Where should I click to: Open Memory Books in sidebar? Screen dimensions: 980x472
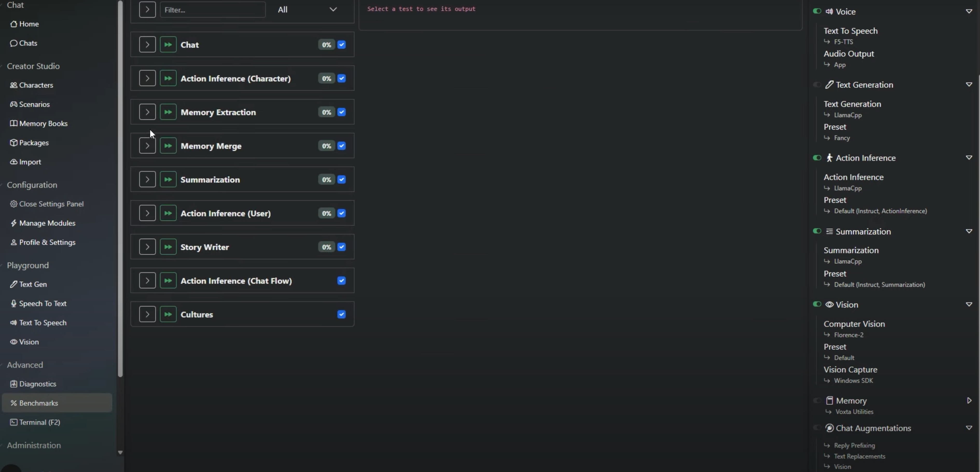coord(43,124)
